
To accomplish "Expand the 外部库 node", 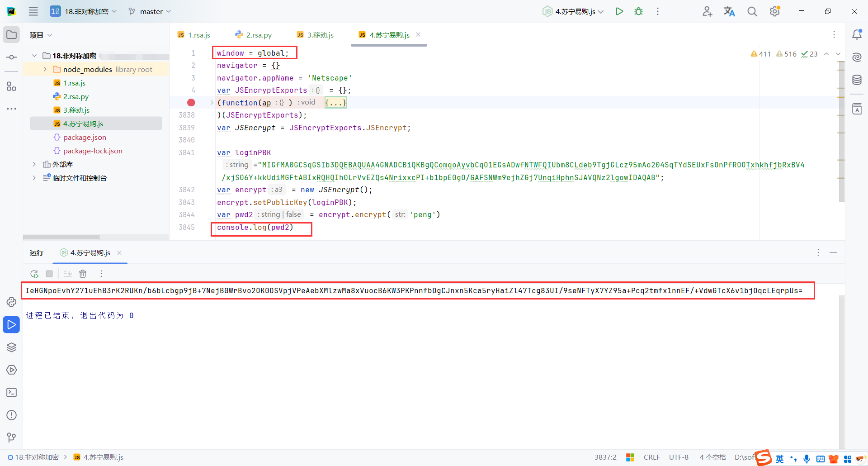I will tap(34, 164).
